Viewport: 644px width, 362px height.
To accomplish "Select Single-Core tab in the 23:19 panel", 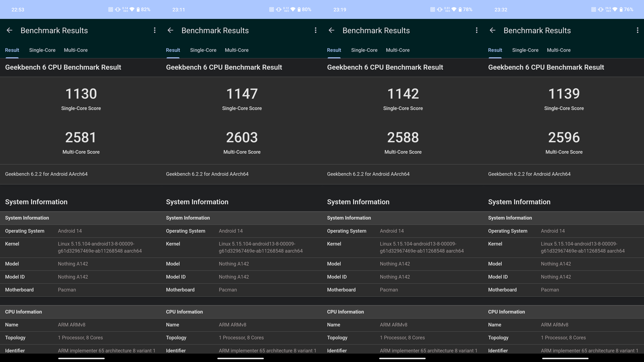I will pyautogui.click(x=364, y=50).
